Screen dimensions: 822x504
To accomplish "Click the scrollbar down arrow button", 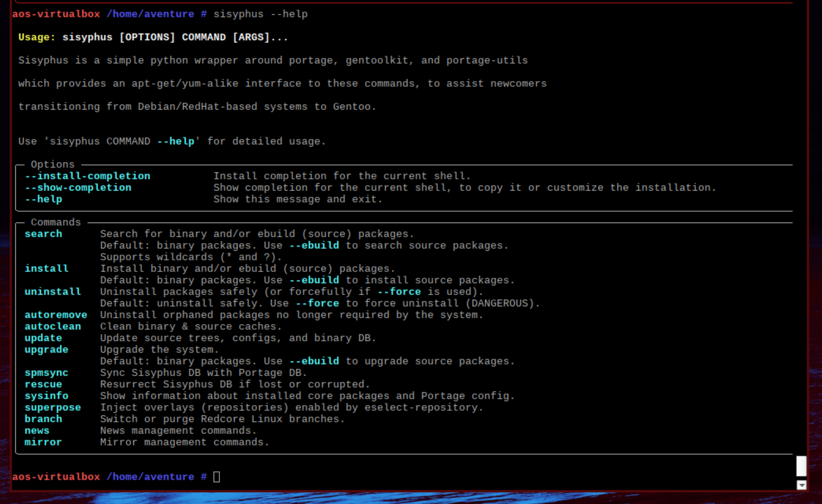I will 801,485.
